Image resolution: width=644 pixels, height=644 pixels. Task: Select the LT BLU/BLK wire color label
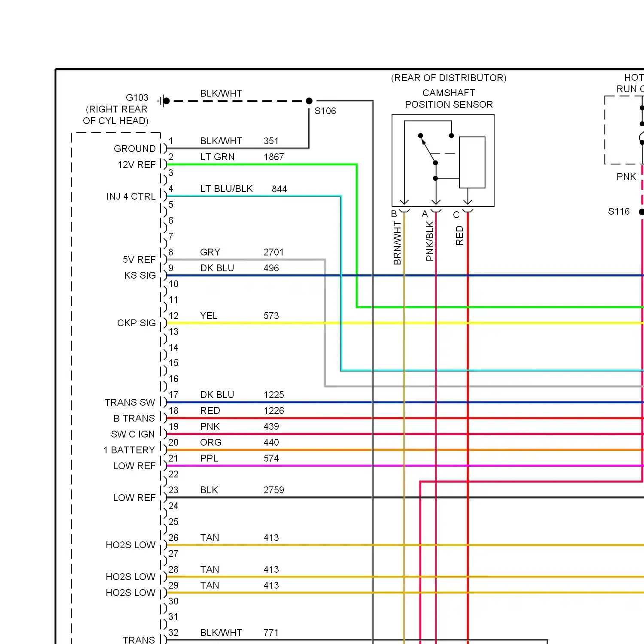(x=226, y=189)
